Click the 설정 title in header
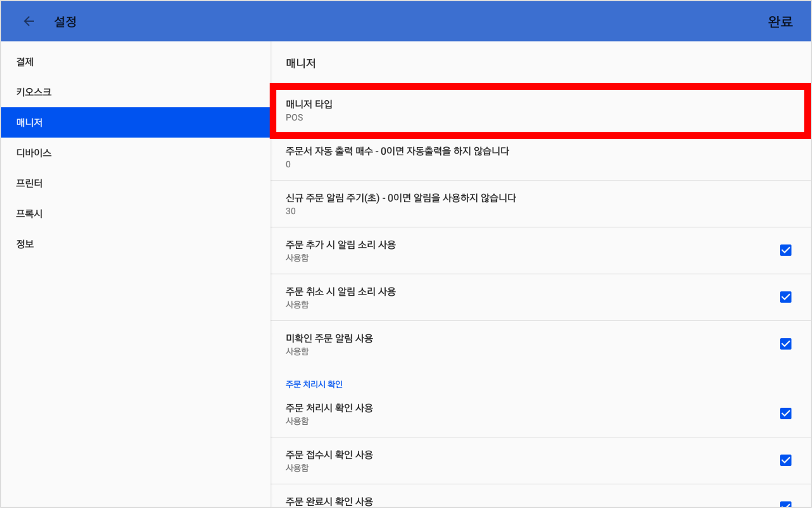Viewport: 812px width, 508px height. 65,22
